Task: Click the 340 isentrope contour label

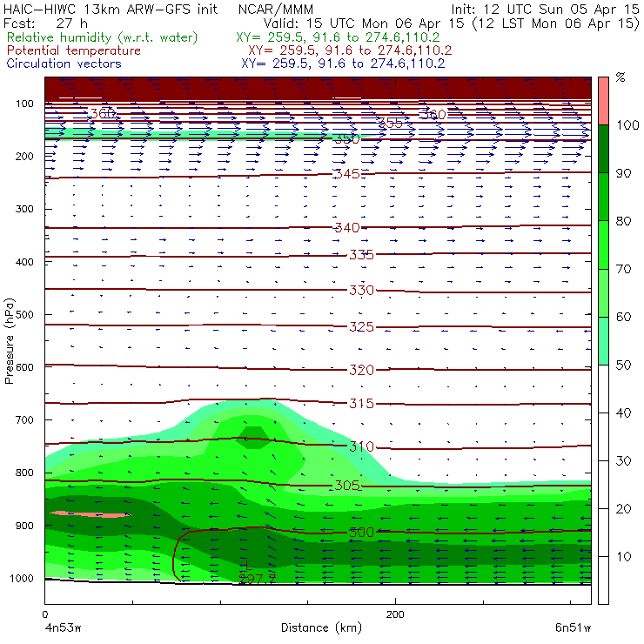Action: tap(347, 227)
